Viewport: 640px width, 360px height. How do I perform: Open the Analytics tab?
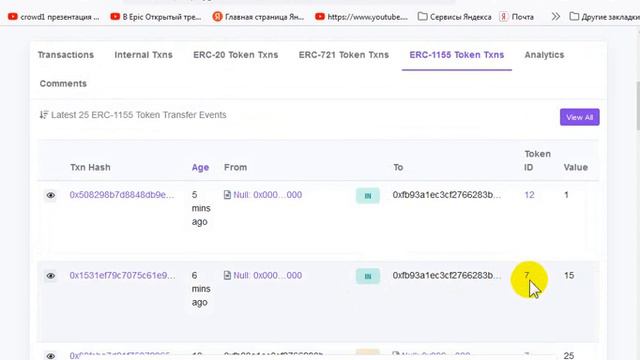(544, 55)
